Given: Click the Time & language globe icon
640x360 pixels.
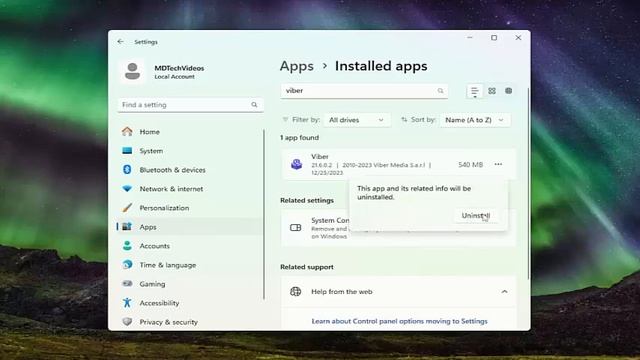Looking at the screenshot, I should tap(127, 264).
